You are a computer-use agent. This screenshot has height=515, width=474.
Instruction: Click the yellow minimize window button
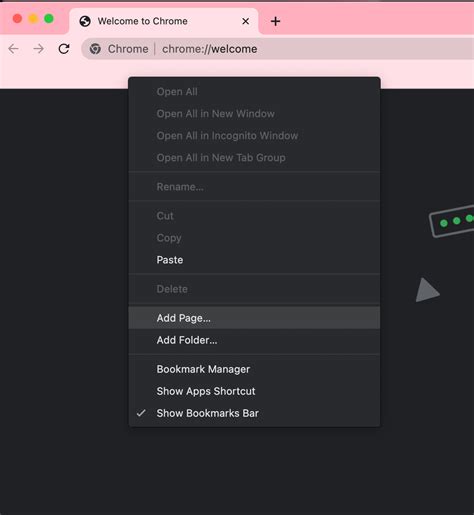[x=33, y=19]
